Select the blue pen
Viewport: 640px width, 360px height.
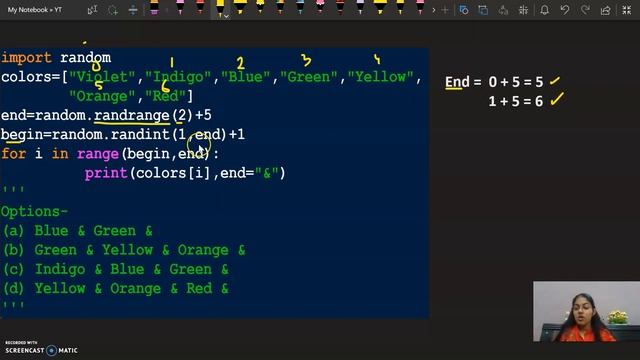300,7
